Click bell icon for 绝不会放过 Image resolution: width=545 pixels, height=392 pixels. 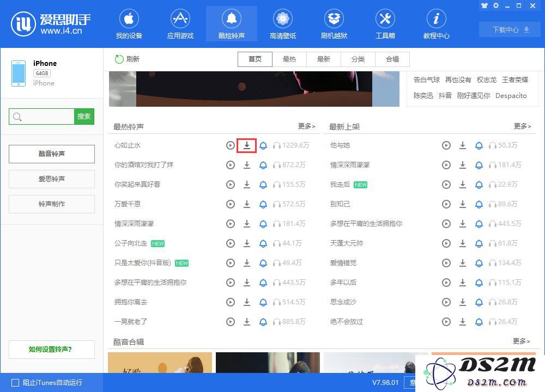coord(479,322)
